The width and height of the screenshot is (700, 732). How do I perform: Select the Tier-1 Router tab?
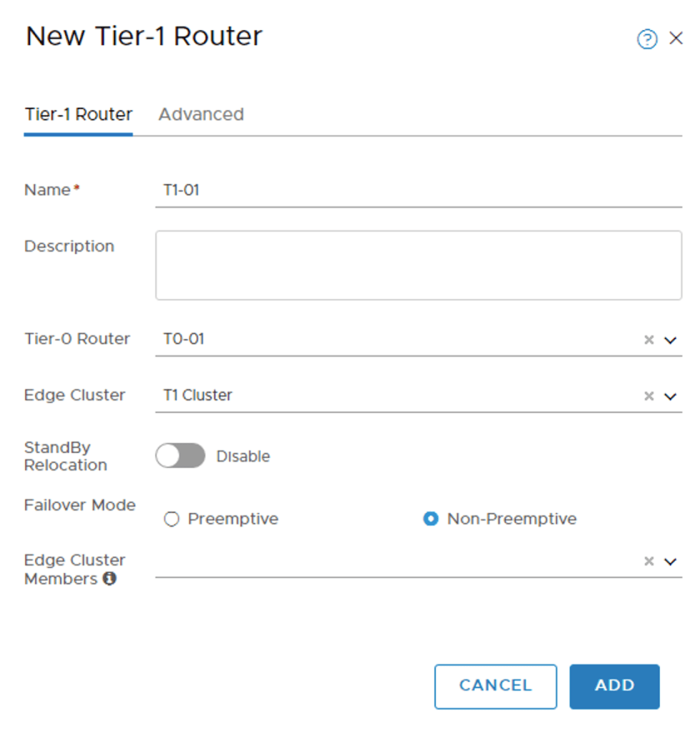pyautogui.click(x=79, y=114)
